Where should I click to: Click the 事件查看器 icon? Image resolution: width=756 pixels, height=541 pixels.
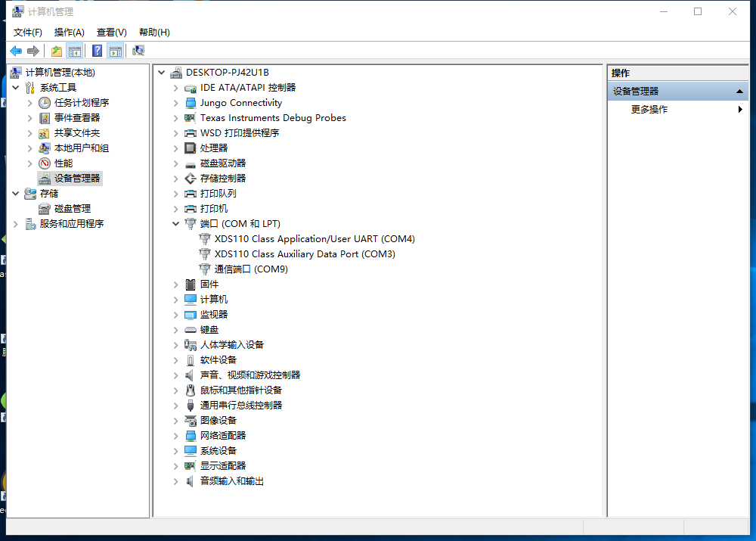tap(45, 118)
